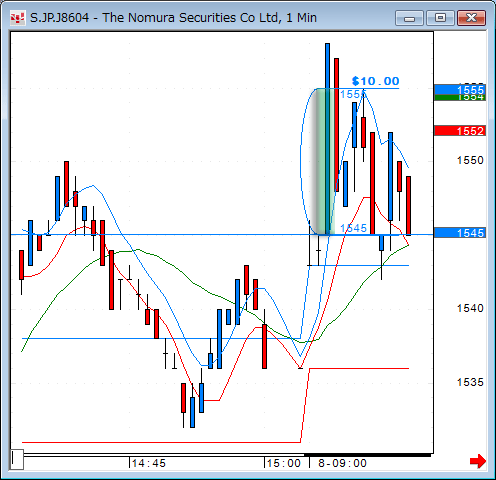The image size is (496, 480).
Task: Click the red arrow icon at bottom right
Action: coord(478,461)
